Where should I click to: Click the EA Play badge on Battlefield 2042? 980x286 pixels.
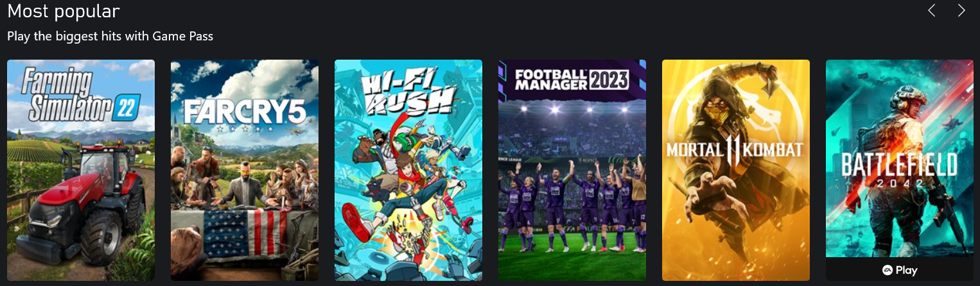pyautogui.click(x=900, y=270)
